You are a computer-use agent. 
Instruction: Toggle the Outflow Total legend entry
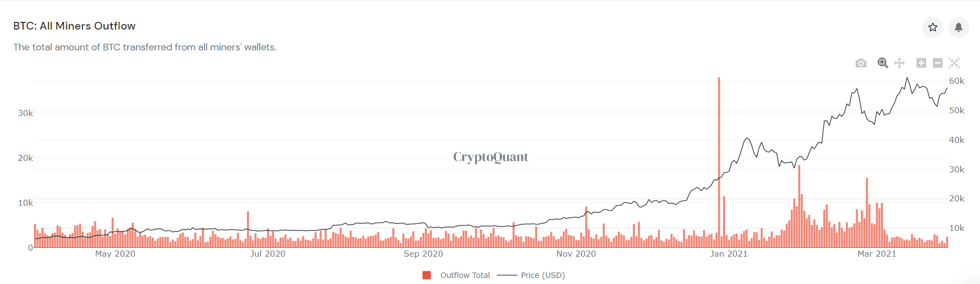[x=456, y=275]
